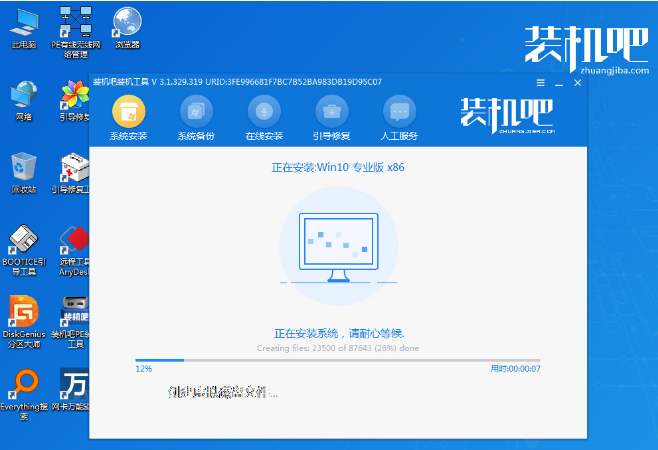Select the 引导修复 toolbox icon in toolbar
This screenshot has width=658, height=450.
pos(332,111)
